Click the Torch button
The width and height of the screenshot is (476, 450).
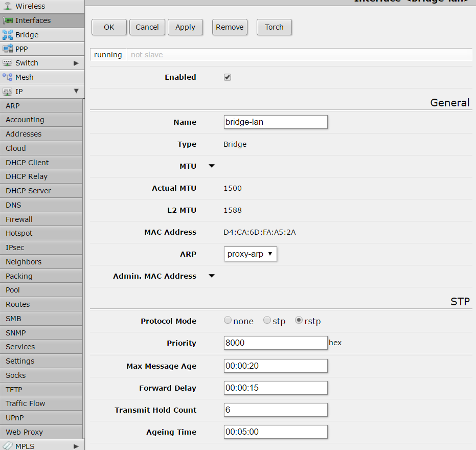point(274,27)
